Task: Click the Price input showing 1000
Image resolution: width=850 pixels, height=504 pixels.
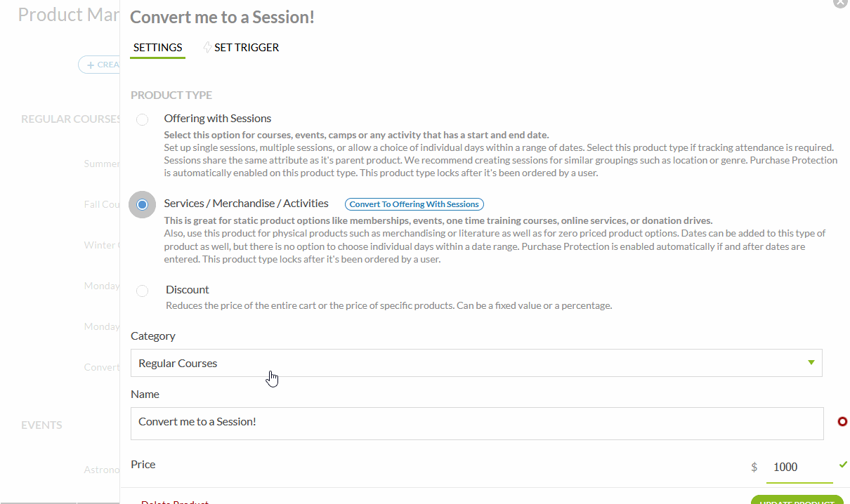Action: tap(799, 467)
